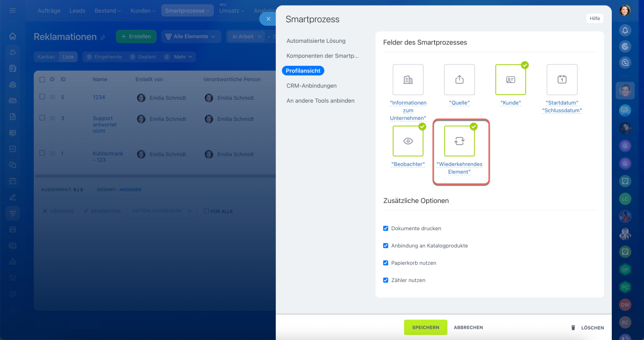This screenshot has height=340, width=644.
Task: Filter by Eingehende counter
Action: pyautogui.click(x=103, y=57)
